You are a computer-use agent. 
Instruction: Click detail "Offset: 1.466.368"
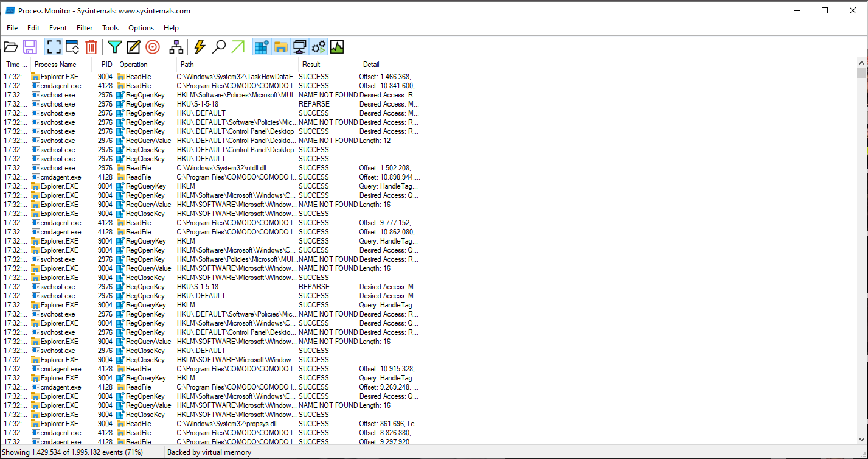point(389,77)
